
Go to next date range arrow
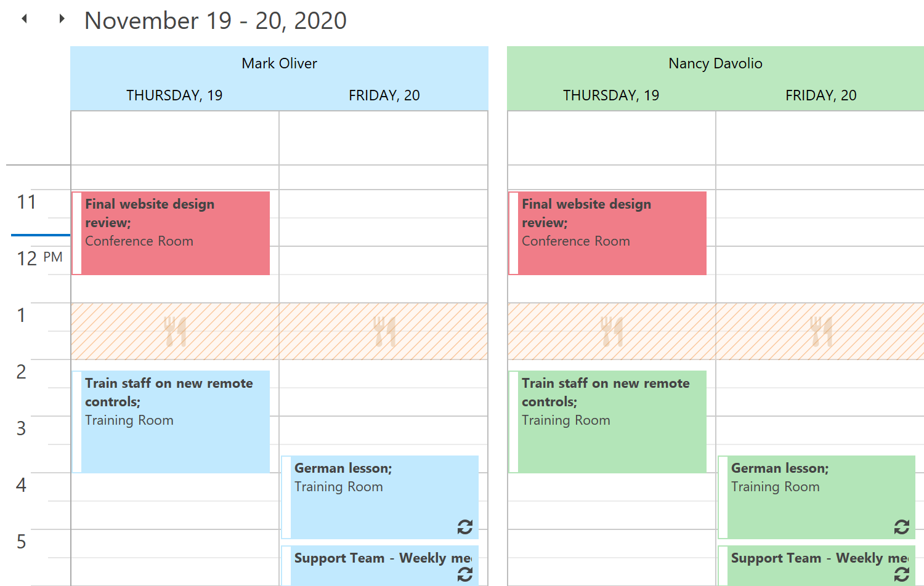click(62, 18)
